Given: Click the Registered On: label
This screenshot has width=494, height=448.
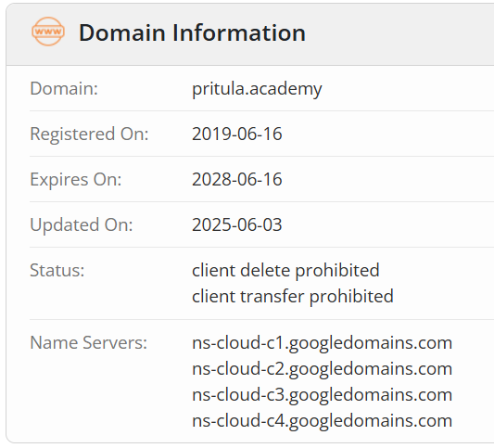Looking at the screenshot, I should point(89,134).
